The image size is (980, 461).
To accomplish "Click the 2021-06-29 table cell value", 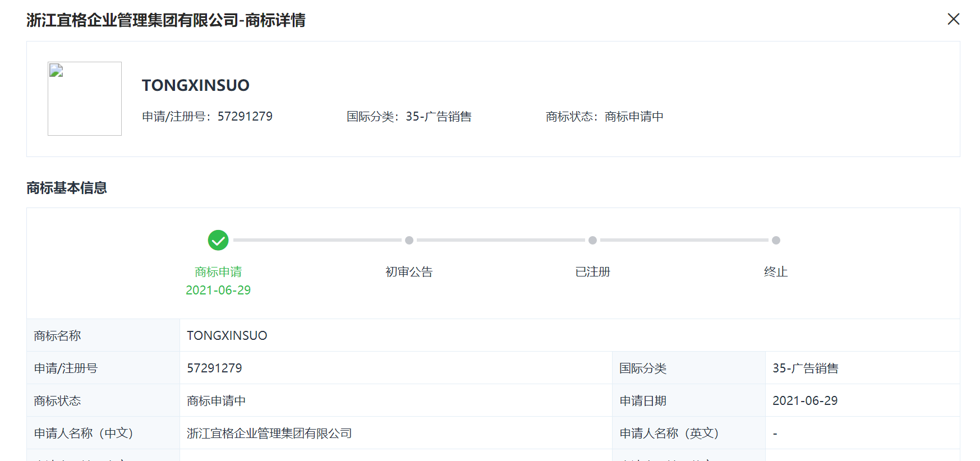I will 863,400.
